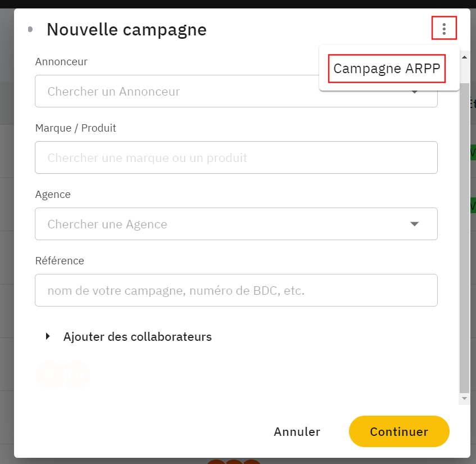The image size is (476, 464).
Task: Click the small dot beside Nouvelle campagne
Action: [x=30, y=29]
